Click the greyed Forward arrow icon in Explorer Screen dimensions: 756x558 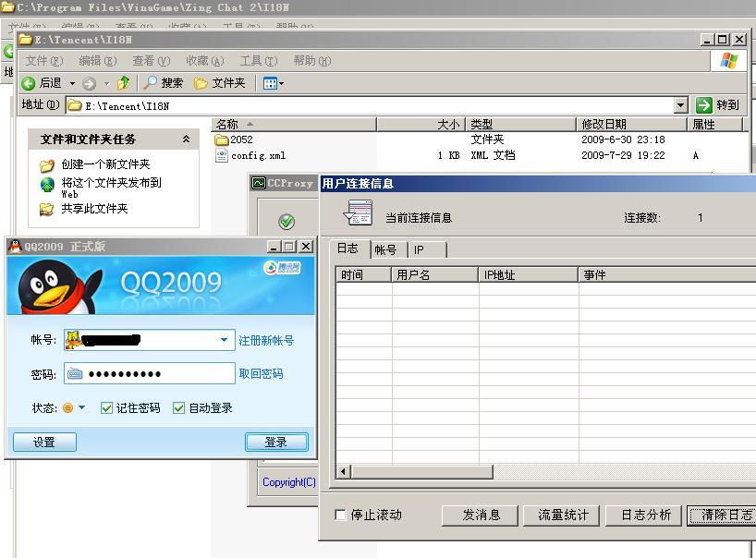click(x=90, y=84)
